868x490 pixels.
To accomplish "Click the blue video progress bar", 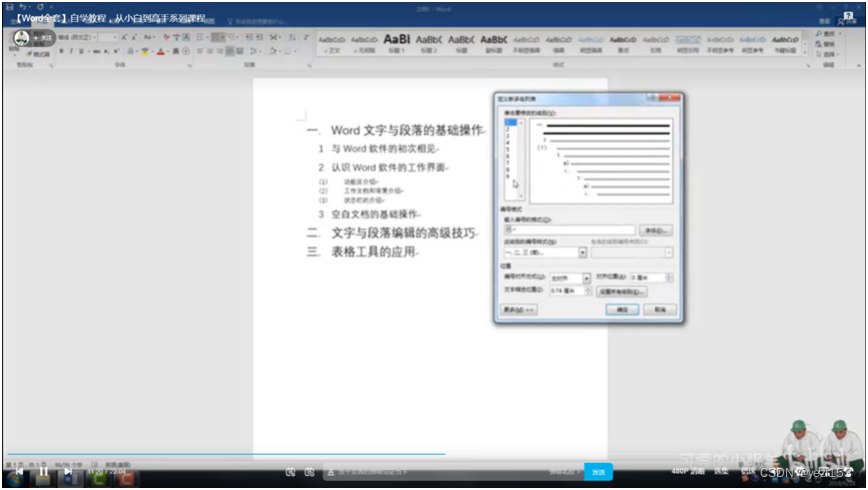I will coord(227,454).
